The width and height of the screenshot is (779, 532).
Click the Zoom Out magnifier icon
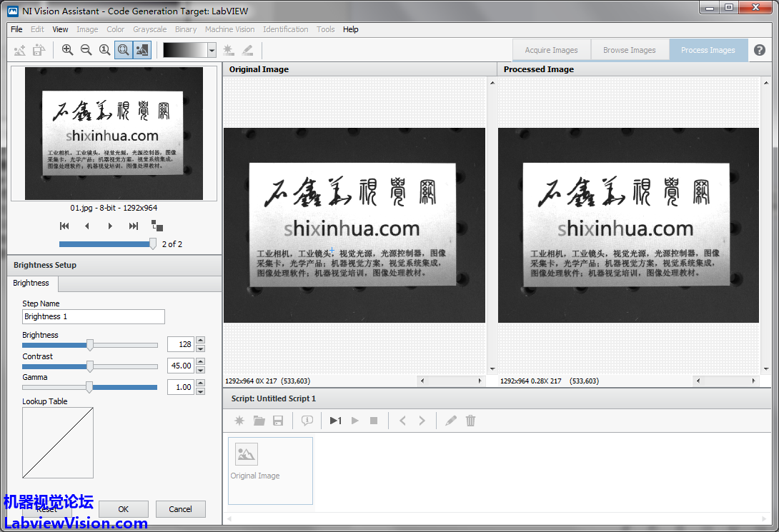86,50
